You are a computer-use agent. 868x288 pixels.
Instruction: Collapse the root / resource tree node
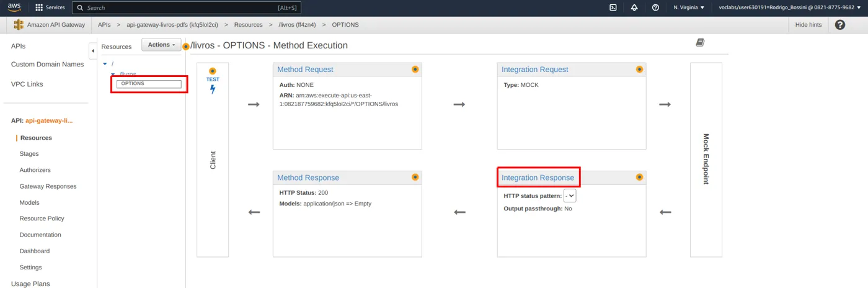(105, 64)
